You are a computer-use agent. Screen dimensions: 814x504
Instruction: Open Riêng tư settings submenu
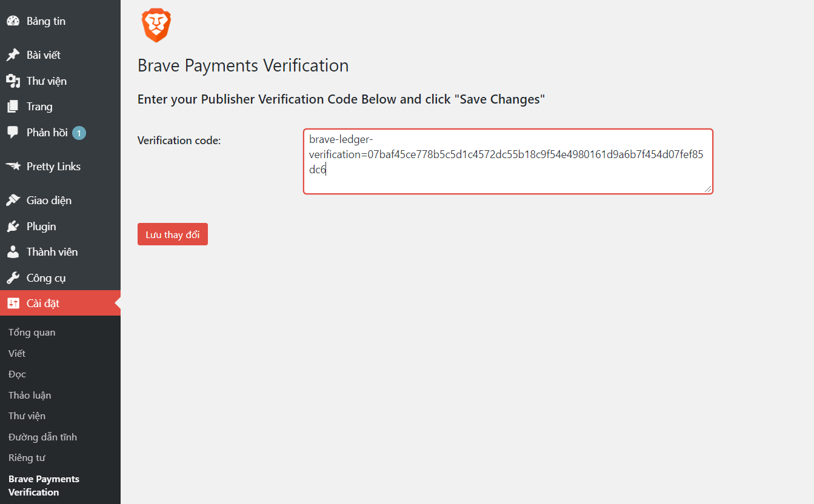coord(27,458)
